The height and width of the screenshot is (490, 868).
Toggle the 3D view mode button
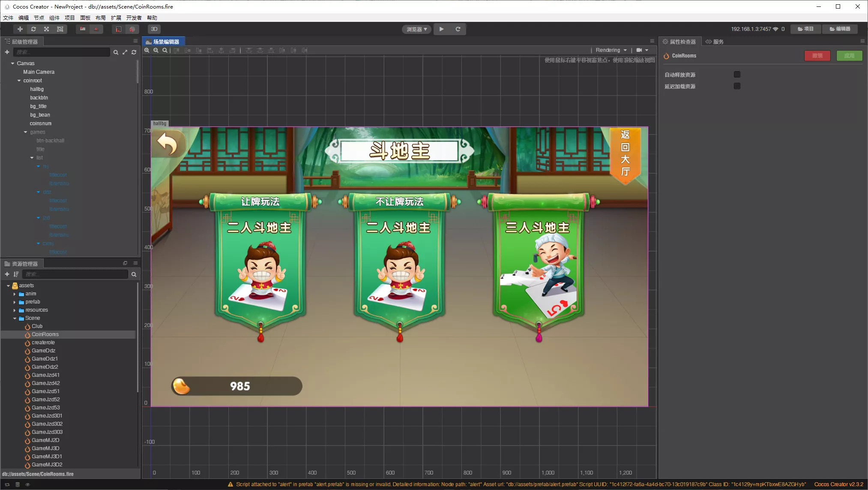pyautogui.click(x=154, y=29)
